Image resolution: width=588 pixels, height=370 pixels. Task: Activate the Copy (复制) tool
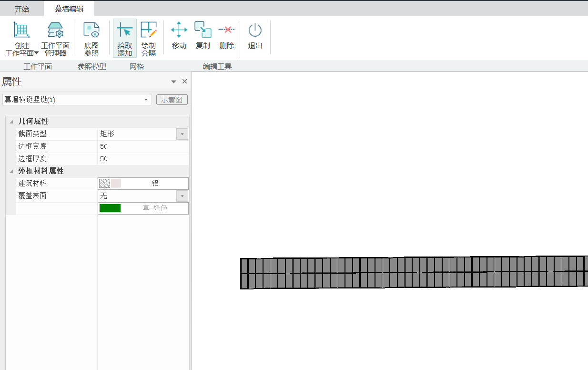[x=203, y=31]
